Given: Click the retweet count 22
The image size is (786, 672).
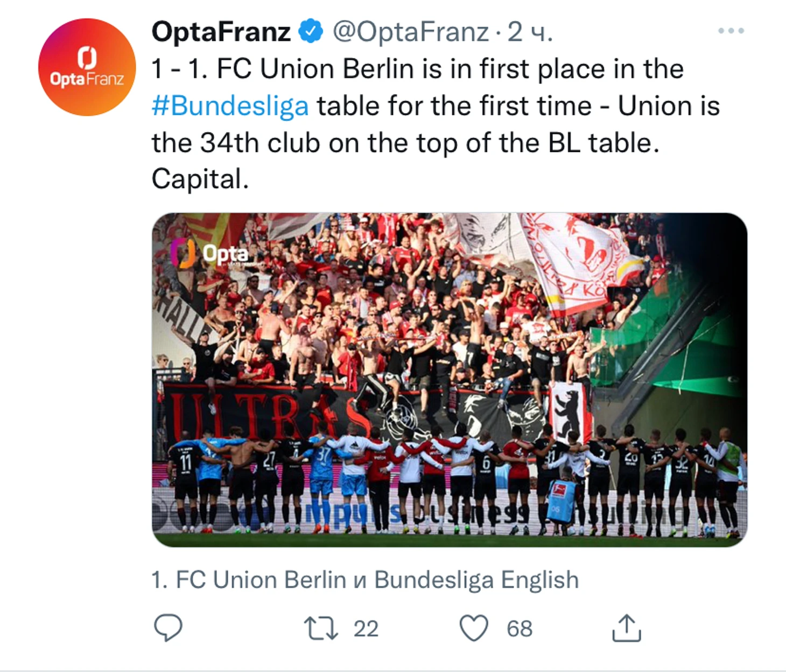Looking at the screenshot, I should 366,628.
